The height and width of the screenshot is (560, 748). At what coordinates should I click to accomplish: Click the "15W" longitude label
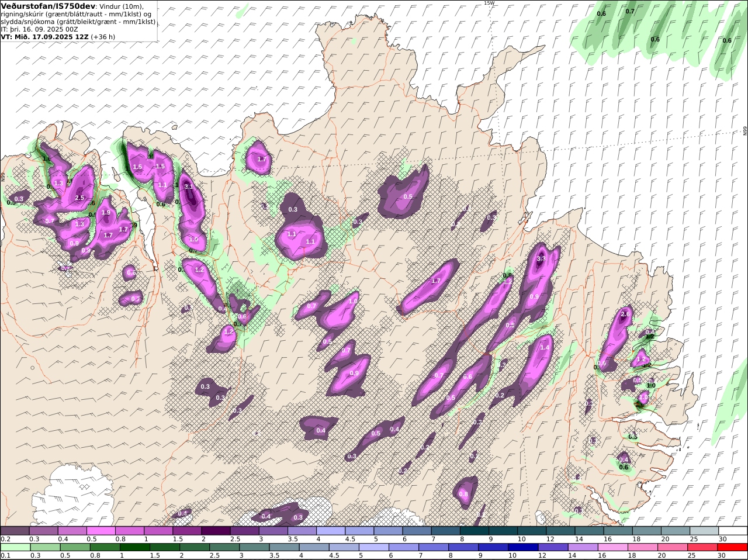489,3
